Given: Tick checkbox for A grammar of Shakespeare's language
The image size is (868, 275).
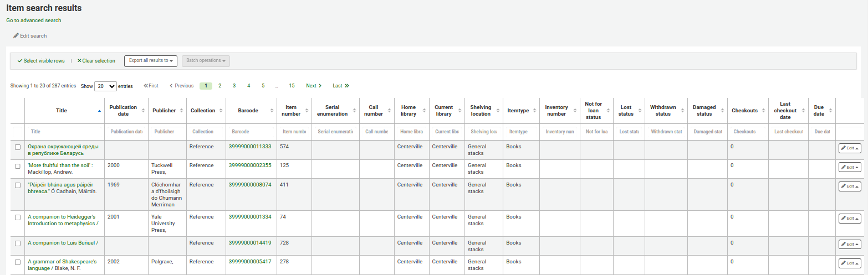Looking at the screenshot, I should 18,262.
